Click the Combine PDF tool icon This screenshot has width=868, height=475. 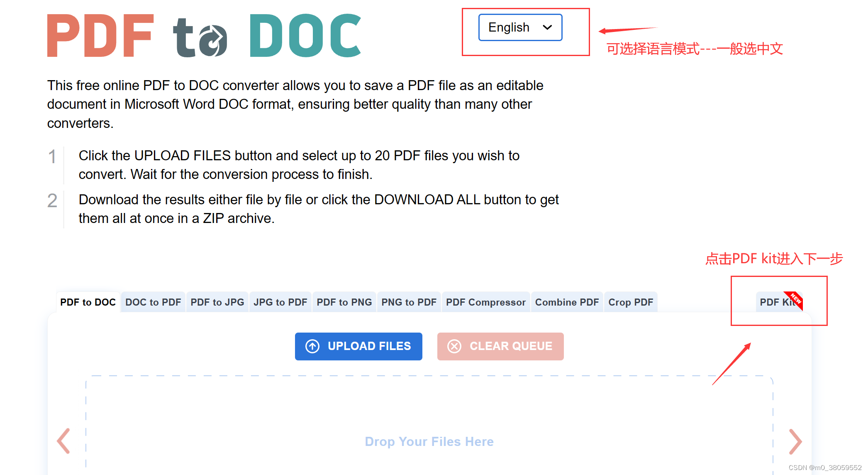[x=566, y=302]
